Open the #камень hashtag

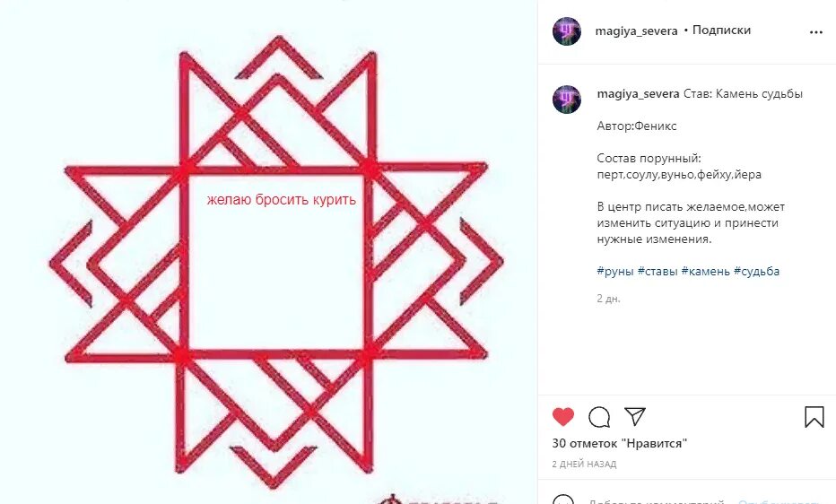705,271
